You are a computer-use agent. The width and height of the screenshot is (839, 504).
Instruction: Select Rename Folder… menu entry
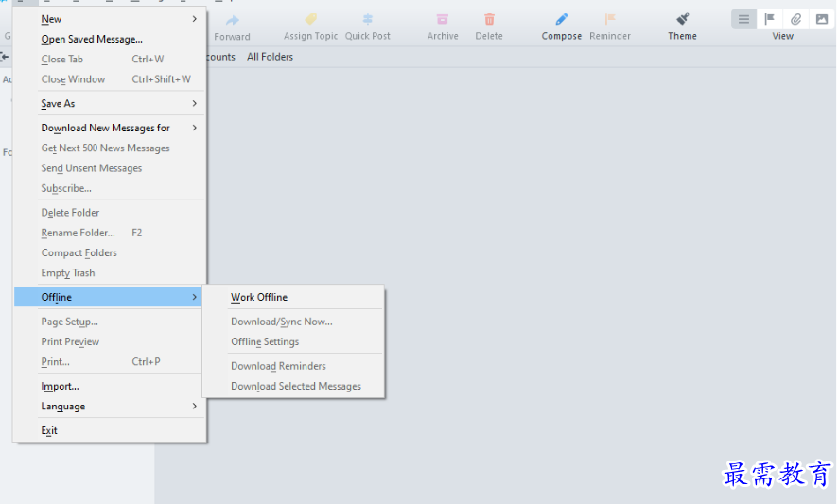click(x=109, y=233)
